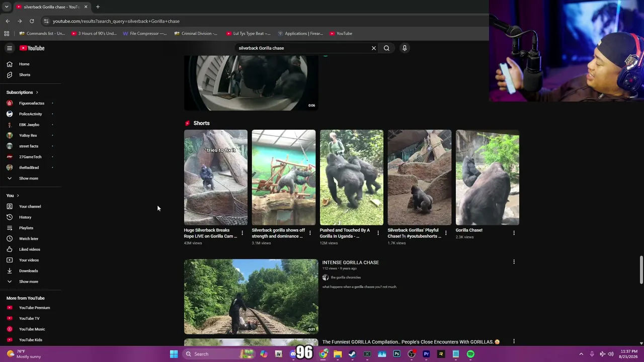Click the Chrome address bar URL
The width and height of the screenshot is (644, 362).
click(x=116, y=21)
